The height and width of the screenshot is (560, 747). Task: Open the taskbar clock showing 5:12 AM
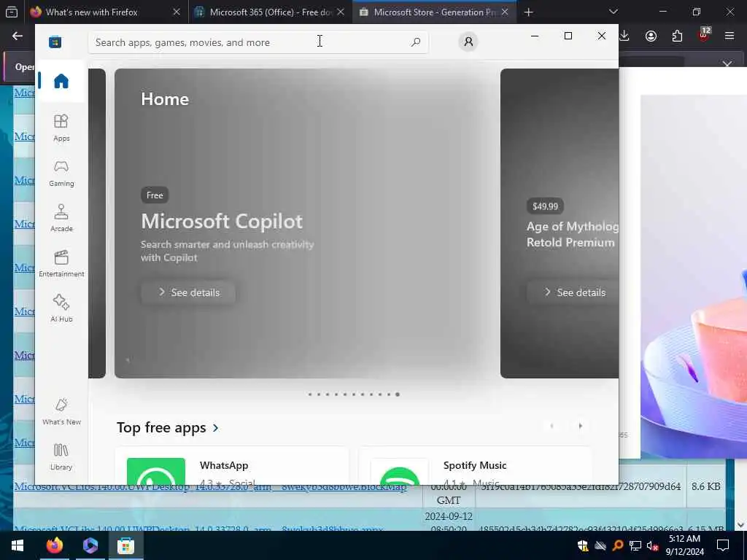point(684,545)
